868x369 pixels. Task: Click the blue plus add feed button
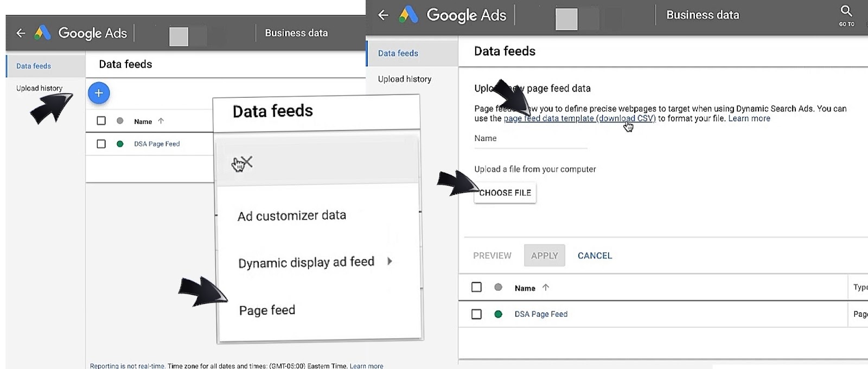(x=99, y=93)
